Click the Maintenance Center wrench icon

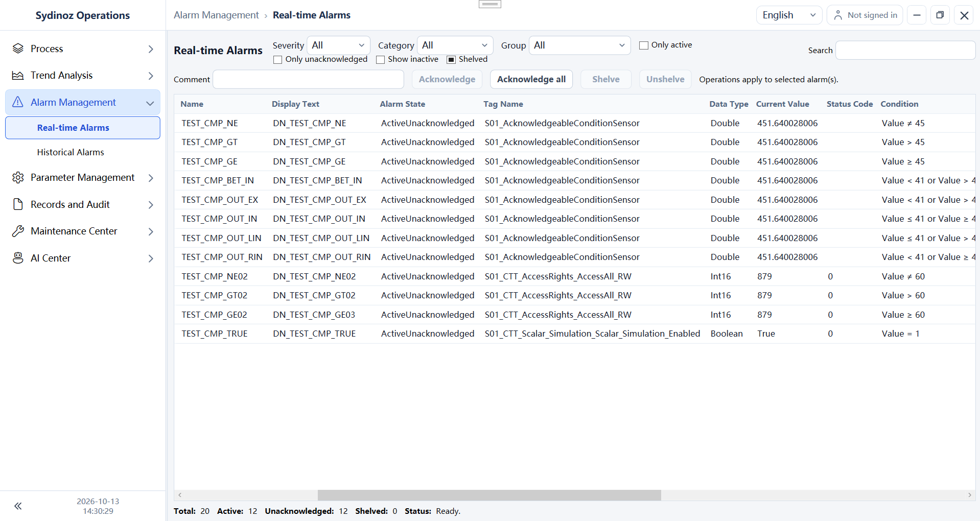click(x=18, y=231)
